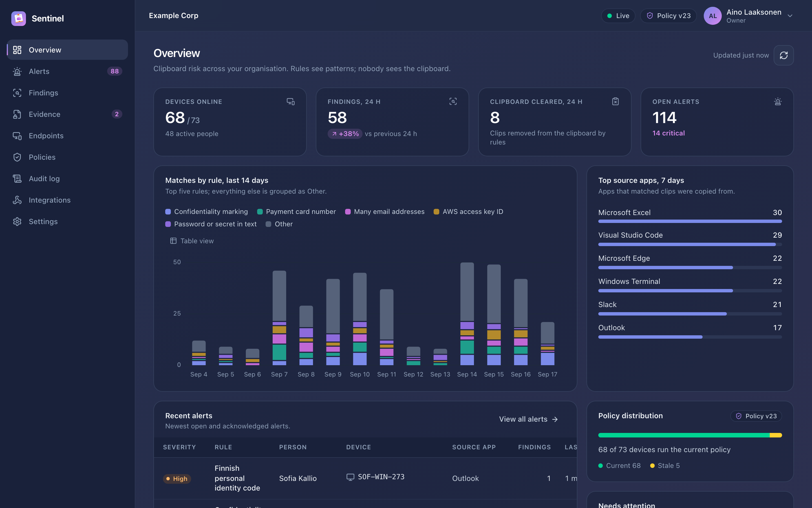Expand the Table view disclosure

coord(192,241)
